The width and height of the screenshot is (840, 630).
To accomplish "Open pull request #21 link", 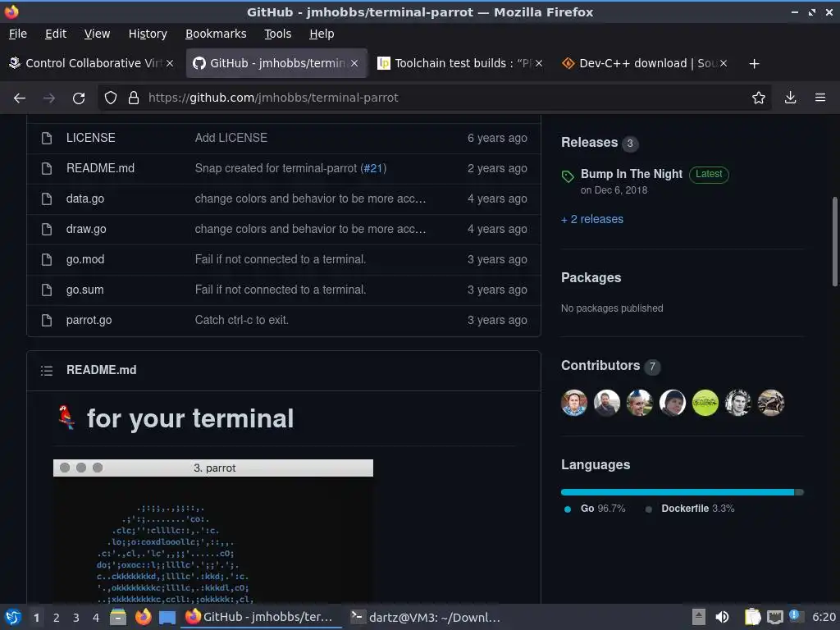I will click(373, 168).
